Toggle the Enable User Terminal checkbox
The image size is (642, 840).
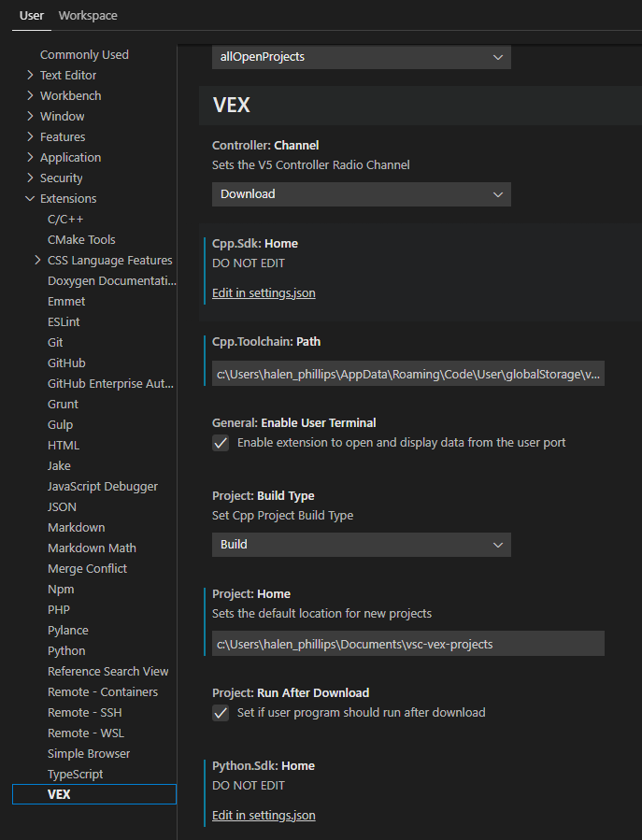[221, 443]
